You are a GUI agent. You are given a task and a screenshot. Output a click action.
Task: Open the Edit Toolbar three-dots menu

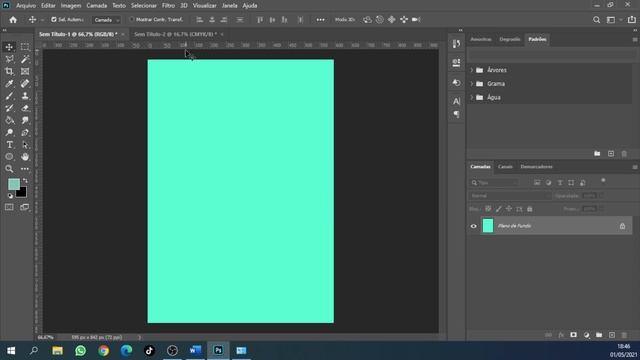tap(25, 169)
